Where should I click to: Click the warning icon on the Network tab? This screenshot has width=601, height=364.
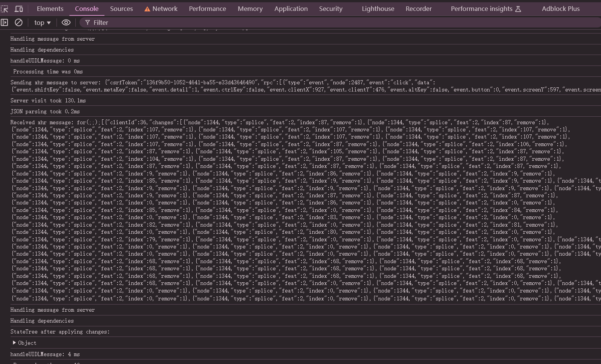point(147,9)
